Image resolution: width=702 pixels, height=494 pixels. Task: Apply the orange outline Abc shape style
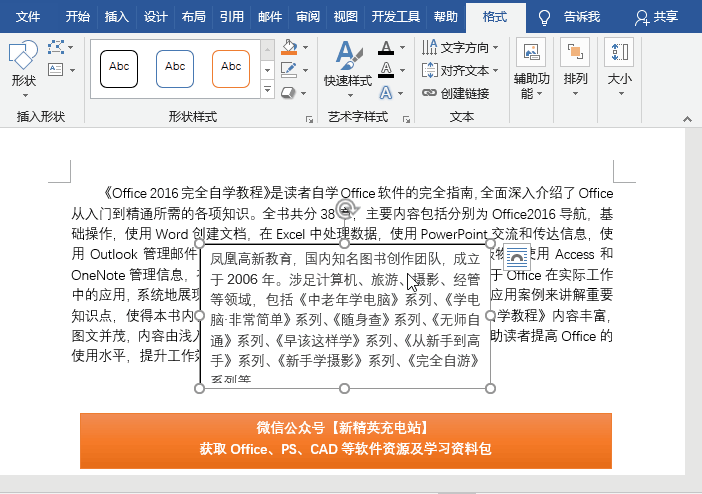coord(231,69)
